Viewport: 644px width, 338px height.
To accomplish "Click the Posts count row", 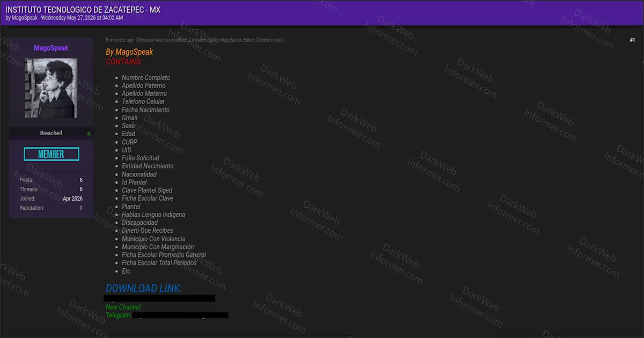I will [x=51, y=180].
